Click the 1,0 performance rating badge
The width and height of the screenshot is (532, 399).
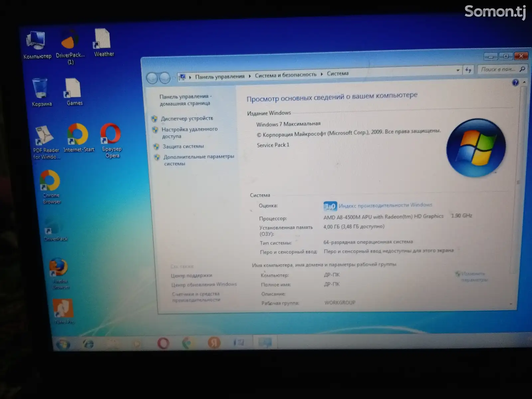tap(330, 206)
